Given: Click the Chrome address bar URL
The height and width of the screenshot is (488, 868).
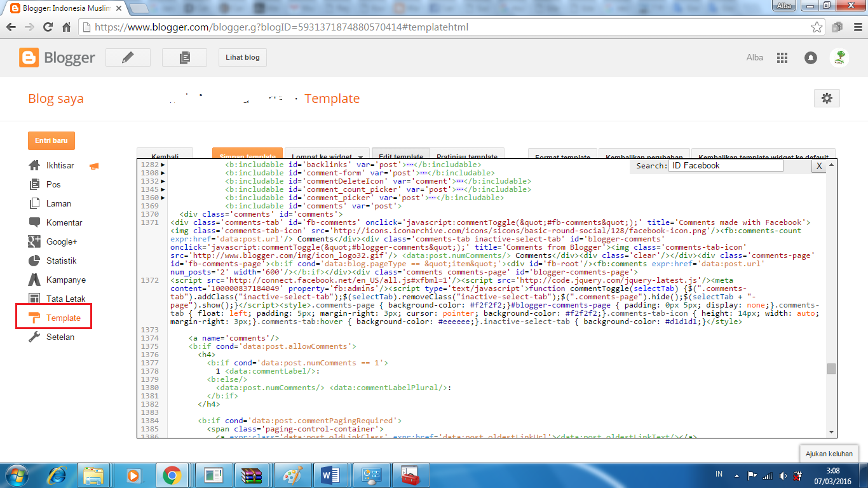Looking at the screenshot, I should (281, 27).
